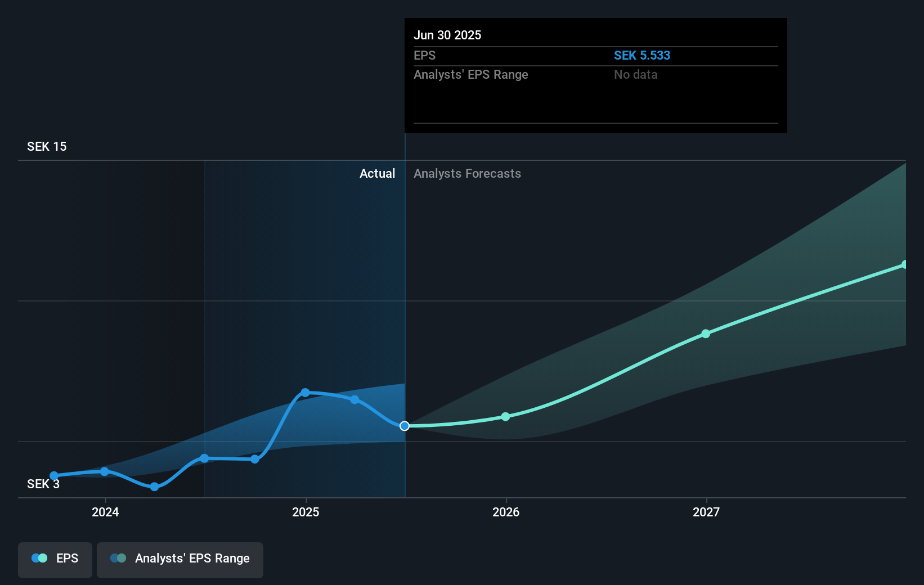This screenshot has height=585, width=924.
Task: Click the SEK 5.533 value in tooltip
Action: click(x=642, y=55)
